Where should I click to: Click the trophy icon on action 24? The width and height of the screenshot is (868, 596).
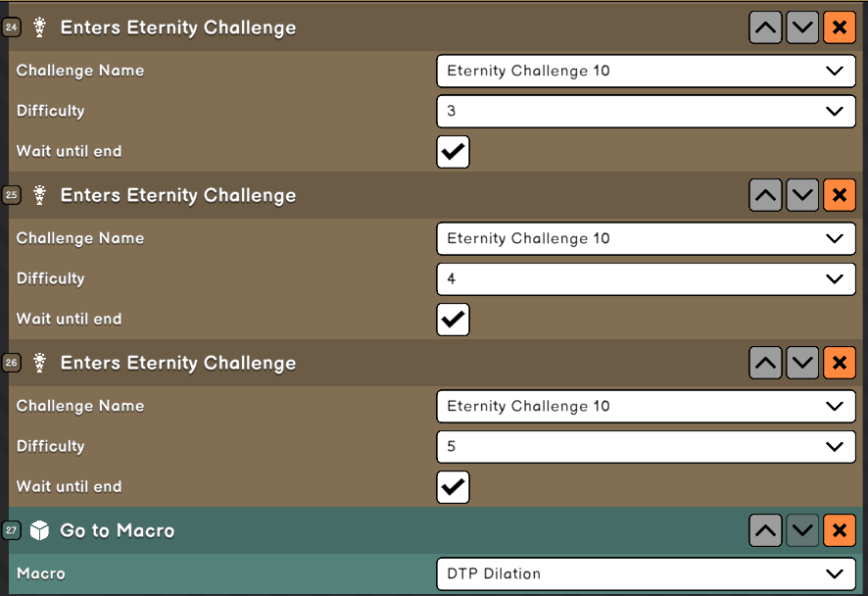coord(39,28)
